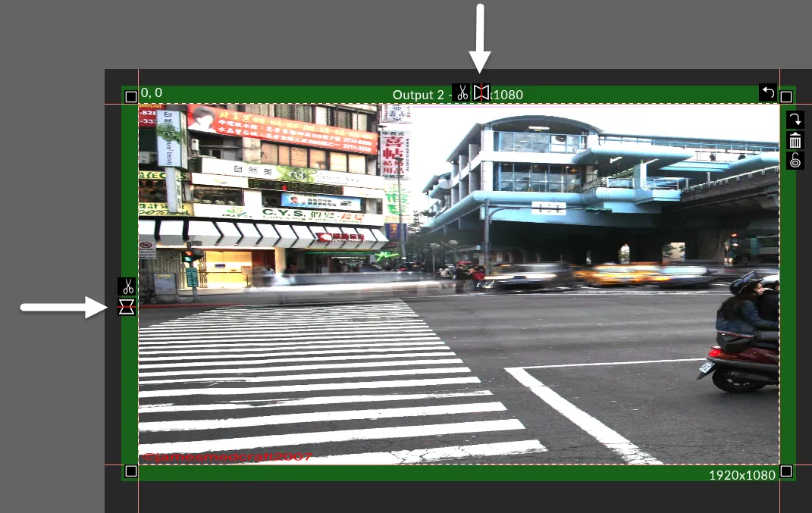Screen dimensions: 812x513
Task: Click the green border along the bottom edge
Action: point(455,473)
